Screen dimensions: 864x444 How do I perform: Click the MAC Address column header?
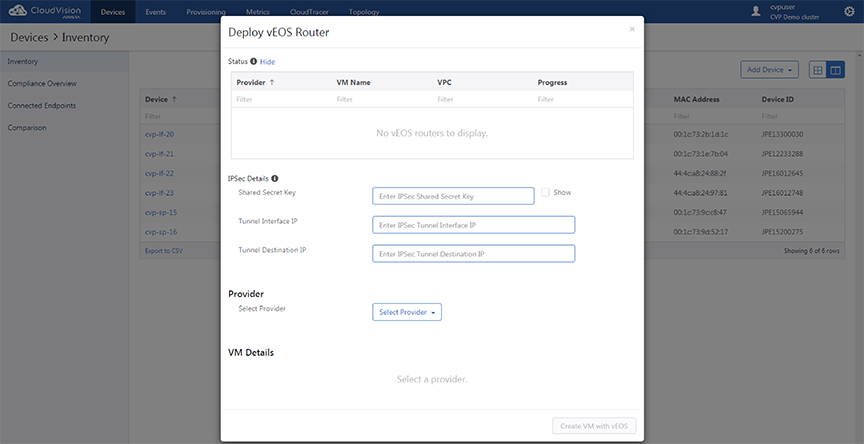click(x=696, y=100)
